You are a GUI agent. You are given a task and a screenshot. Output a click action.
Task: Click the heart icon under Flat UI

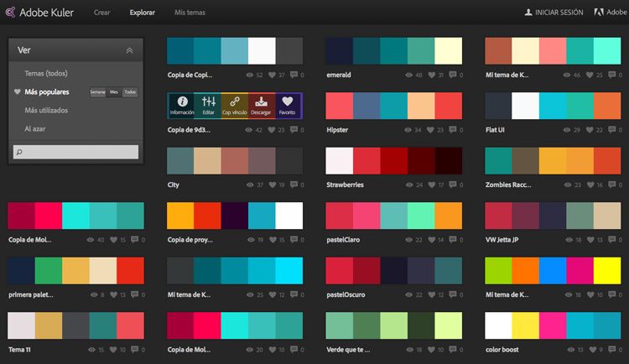click(590, 130)
